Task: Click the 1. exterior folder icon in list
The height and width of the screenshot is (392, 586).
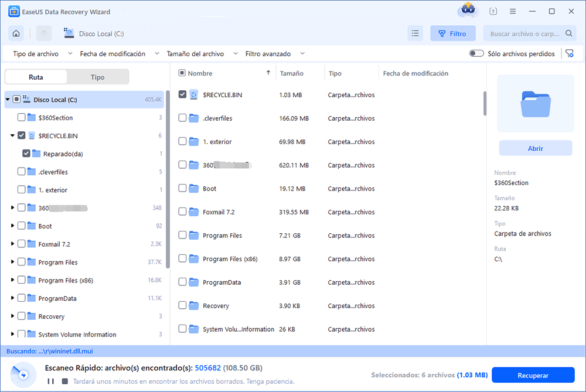Action: tap(193, 142)
